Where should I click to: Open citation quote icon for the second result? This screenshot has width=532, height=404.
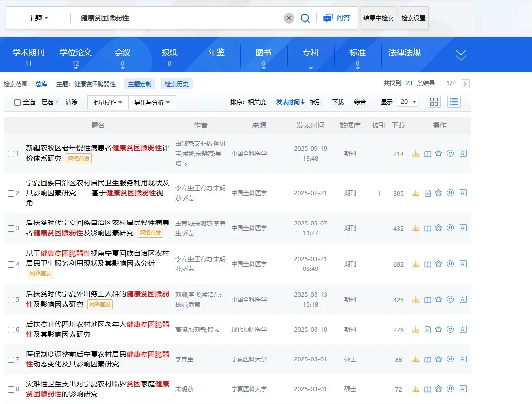point(450,193)
